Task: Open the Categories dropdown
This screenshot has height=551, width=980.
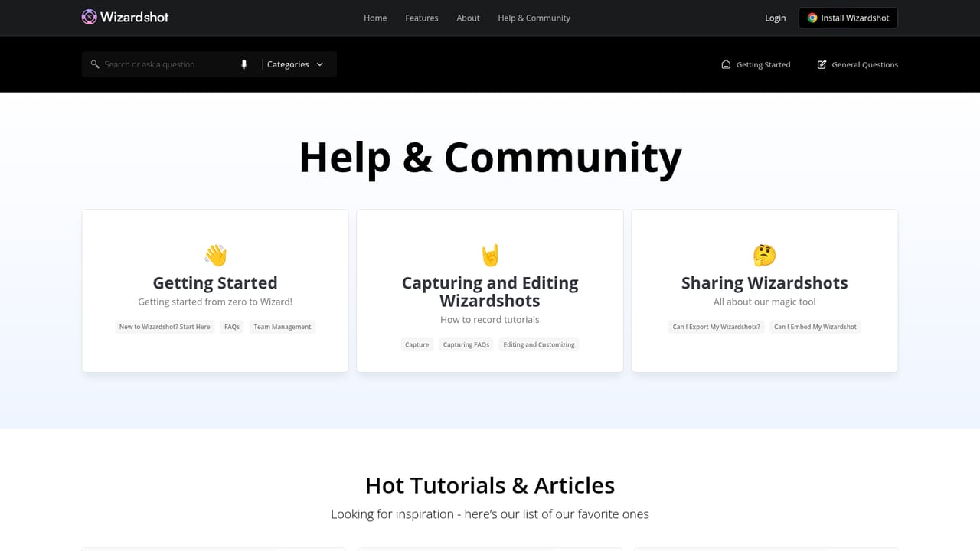Action: (x=295, y=64)
